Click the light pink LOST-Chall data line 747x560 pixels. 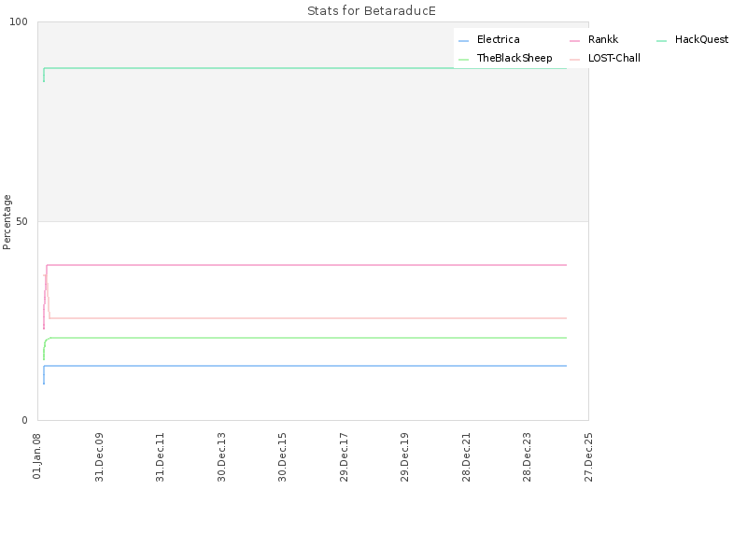point(305,318)
